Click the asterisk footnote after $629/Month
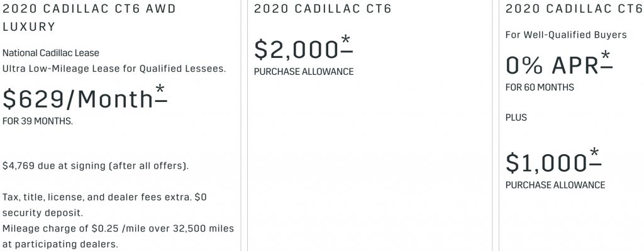This screenshot has width=644, height=251. pyautogui.click(x=161, y=94)
